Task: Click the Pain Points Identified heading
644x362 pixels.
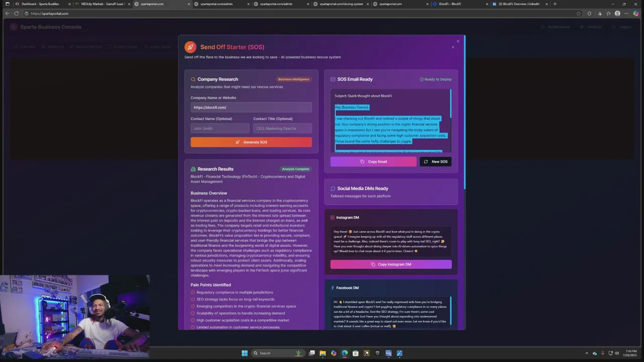Action: [x=211, y=285]
